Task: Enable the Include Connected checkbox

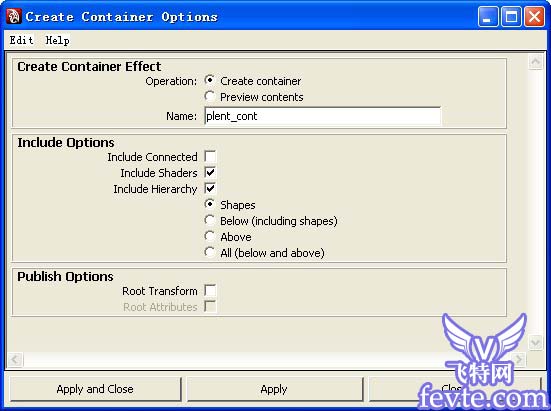Action: click(210, 157)
